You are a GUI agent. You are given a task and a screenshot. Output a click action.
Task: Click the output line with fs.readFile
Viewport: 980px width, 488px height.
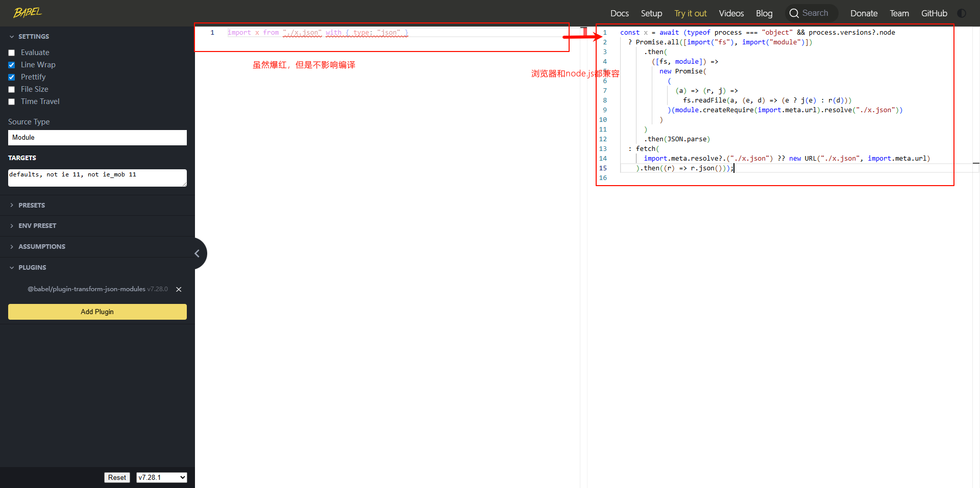767,100
